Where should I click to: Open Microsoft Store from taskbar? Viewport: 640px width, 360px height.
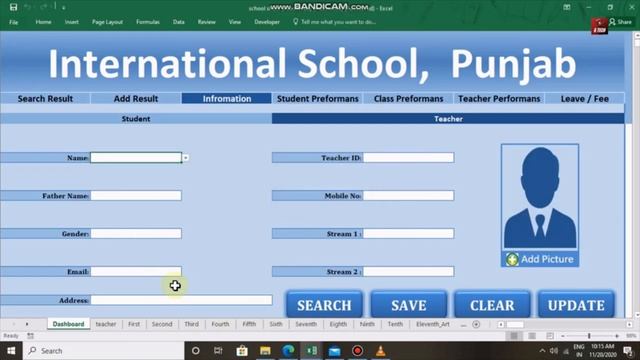click(x=242, y=351)
